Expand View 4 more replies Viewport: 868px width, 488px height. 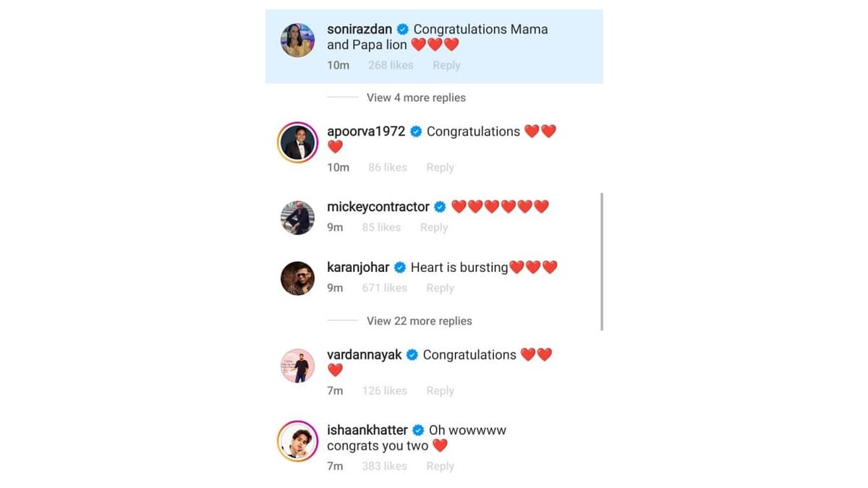(416, 98)
